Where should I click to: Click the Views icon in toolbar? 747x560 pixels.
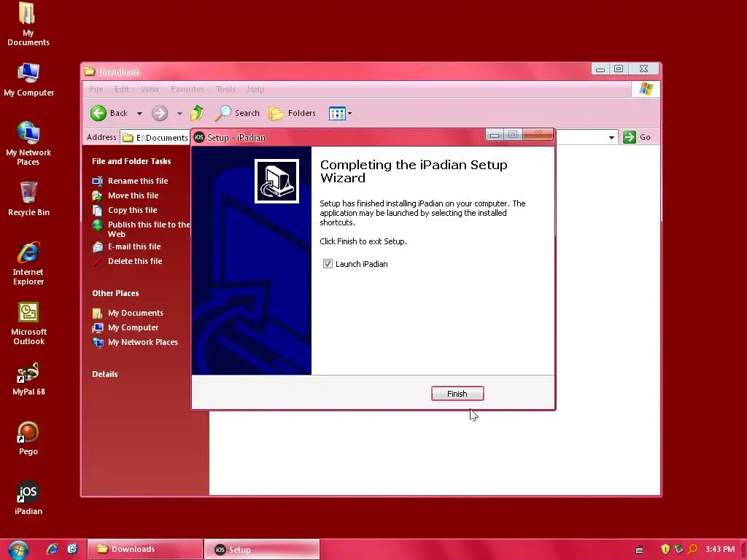click(337, 113)
